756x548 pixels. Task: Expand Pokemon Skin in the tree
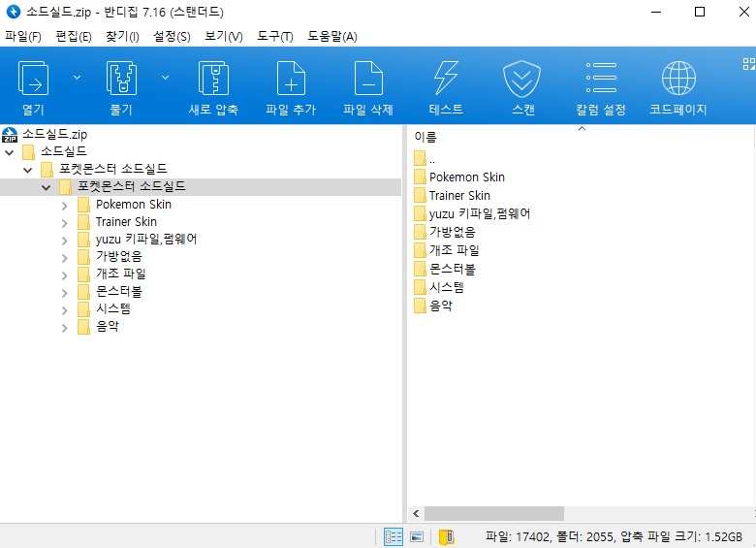pos(65,206)
